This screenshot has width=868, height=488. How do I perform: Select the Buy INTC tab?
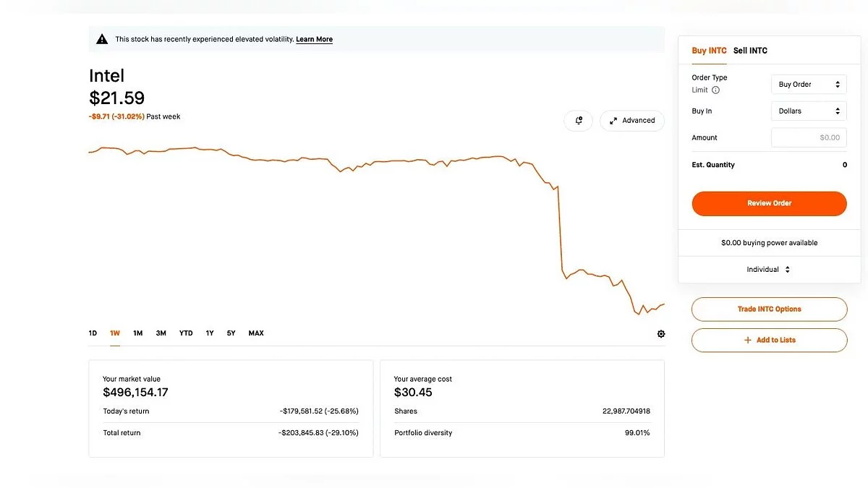click(709, 51)
